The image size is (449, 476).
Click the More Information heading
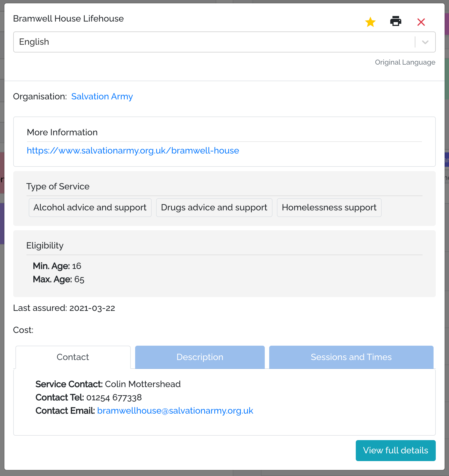pyautogui.click(x=62, y=132)
